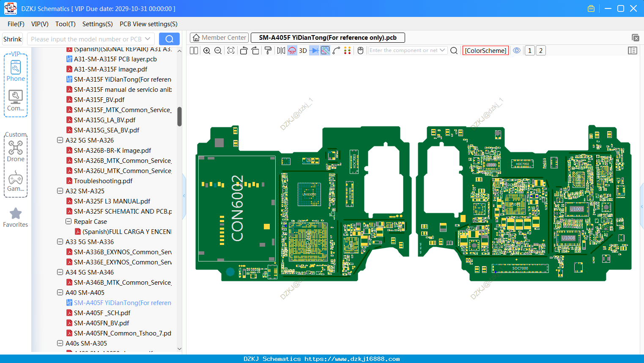Open Member Center tab
The height and width of the screenshot is (363, 644).
click(219, 38)
